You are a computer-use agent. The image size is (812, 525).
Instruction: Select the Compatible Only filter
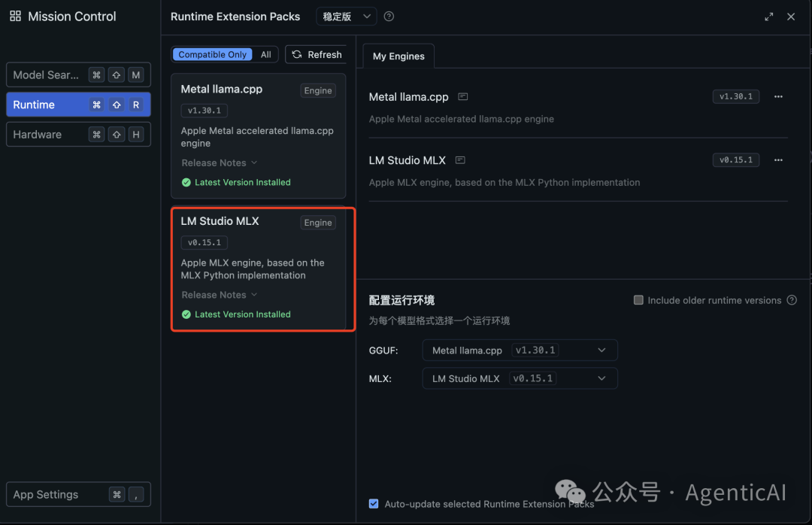[x=212, y=54]
